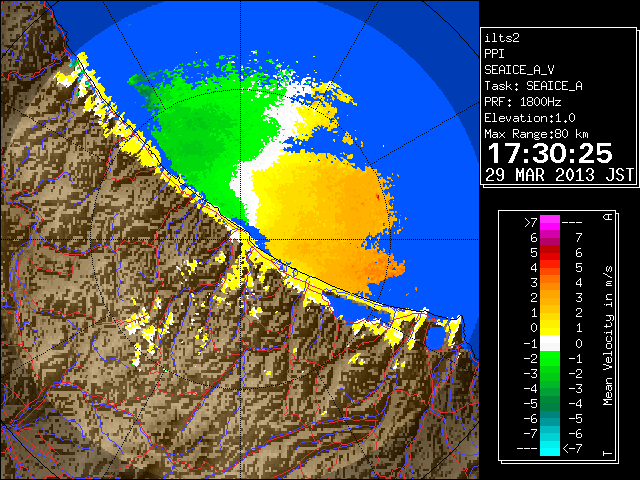Click the time stamp '17:30:25'
Viewport: 640px width, 480px height.
tap(550, 153)
